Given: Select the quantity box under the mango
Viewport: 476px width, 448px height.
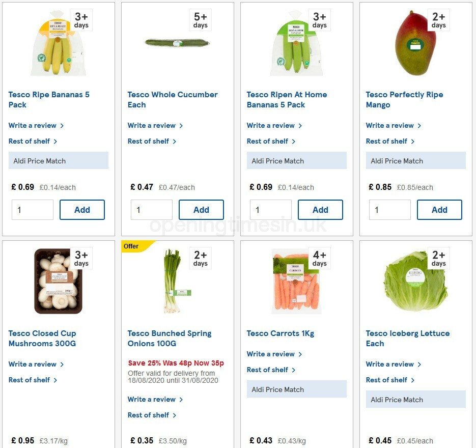Looking at the screenshot, I should pyautogui.click(x=390, y=210).
